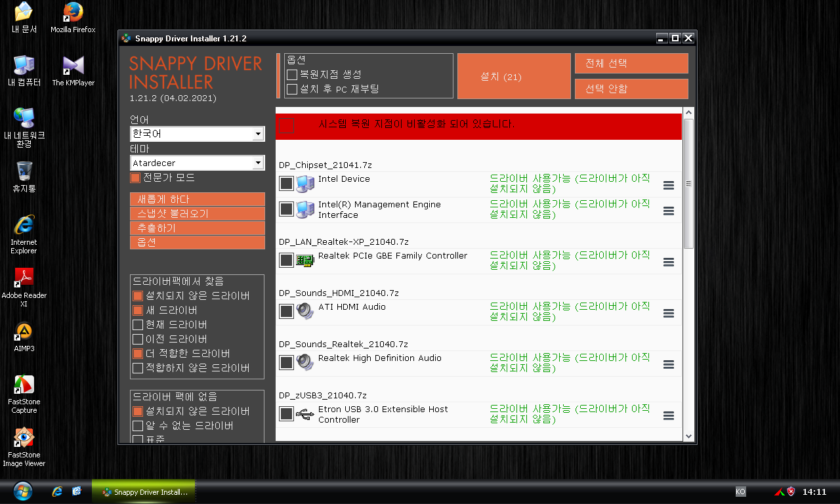Click DP_zUSB3_21040.7z pack header
This screenshot has height=504, width=840.
click(322, 396)
